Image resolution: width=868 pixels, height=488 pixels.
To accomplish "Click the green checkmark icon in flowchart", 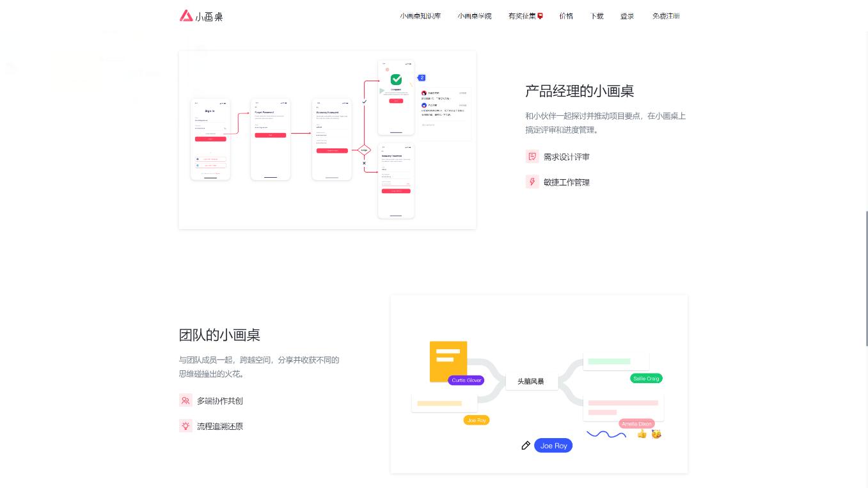I will pyautogui.click(x=396, y=79).
